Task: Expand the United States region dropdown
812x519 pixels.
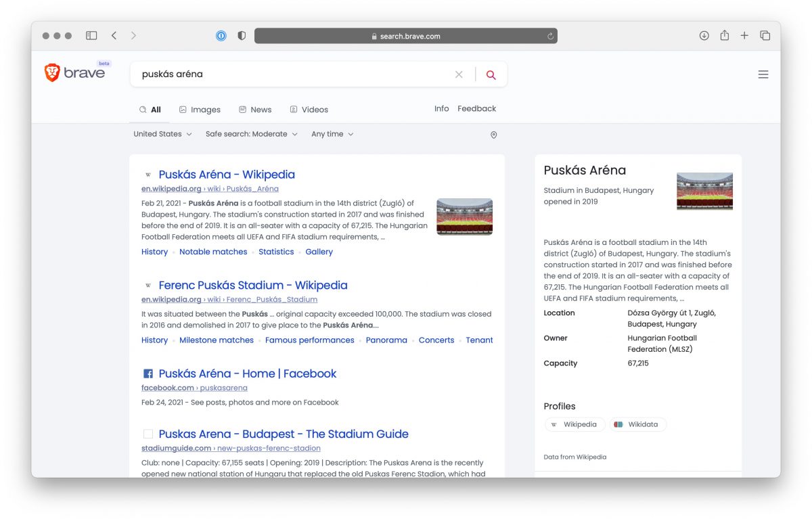Action: point(162,134)
